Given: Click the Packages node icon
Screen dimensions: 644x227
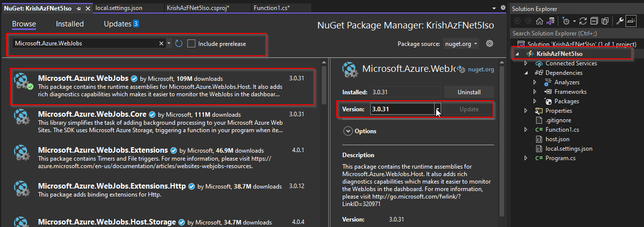Looking at the screenshot, I should (548, 101).
